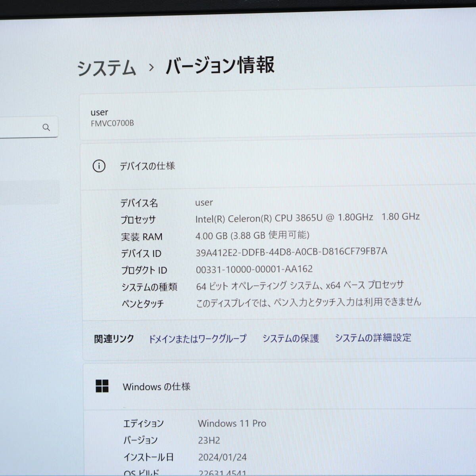Open the システム breadcrumb link
Viewport: 476px width, 476px height.
coord(106,68)
